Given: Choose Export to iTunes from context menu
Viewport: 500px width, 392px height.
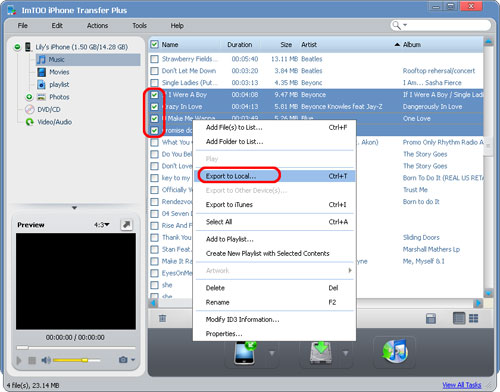Looking at the screenshot, I should (275, 205).
